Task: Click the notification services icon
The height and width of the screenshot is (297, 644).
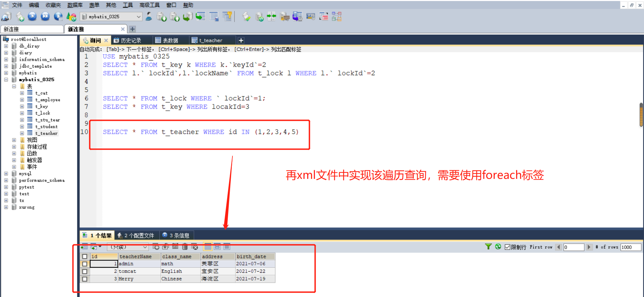Action: coord(311,16)
